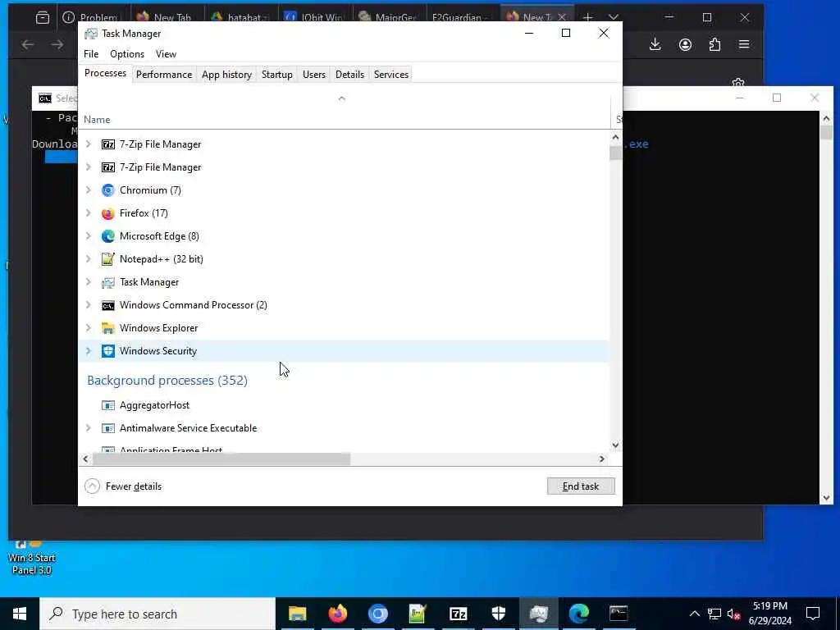Open 7-Zip from the taskbar
This screenshot has width=840, height=630.
[x=458, y=614]
